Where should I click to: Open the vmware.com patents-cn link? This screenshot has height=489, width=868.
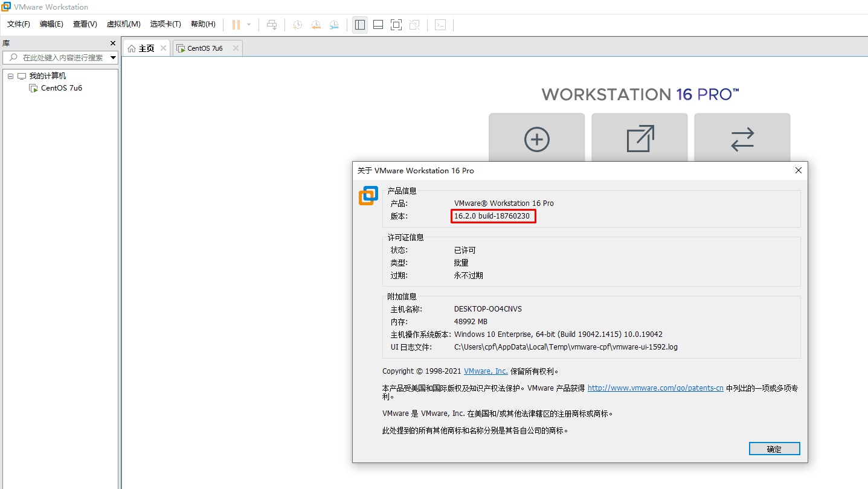(x=655, y=388)
